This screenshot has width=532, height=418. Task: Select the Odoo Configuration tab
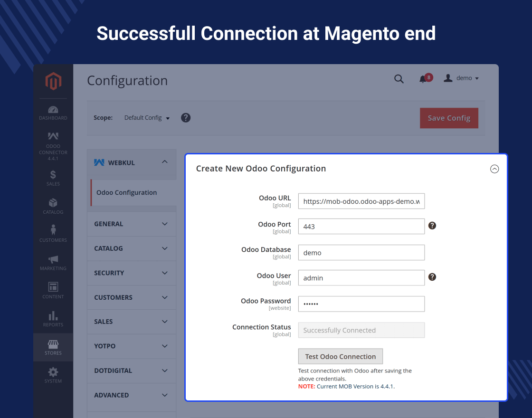click(x=133, y=192)
